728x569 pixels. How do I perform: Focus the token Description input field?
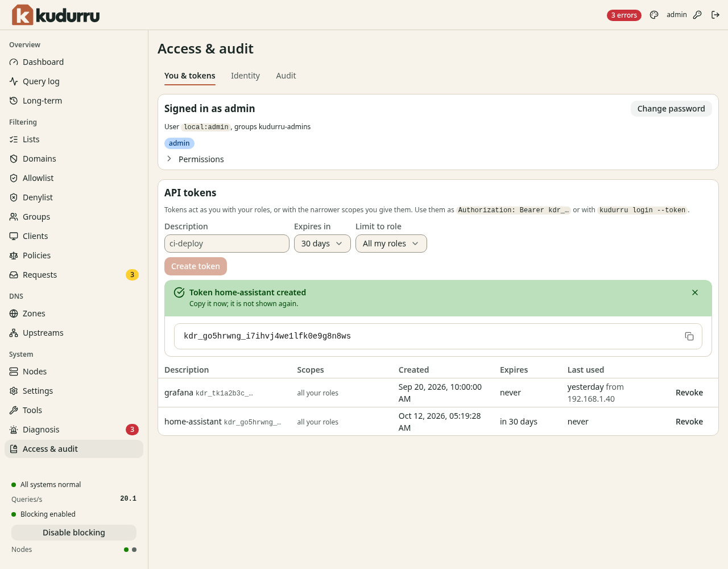tap(227, 244)
